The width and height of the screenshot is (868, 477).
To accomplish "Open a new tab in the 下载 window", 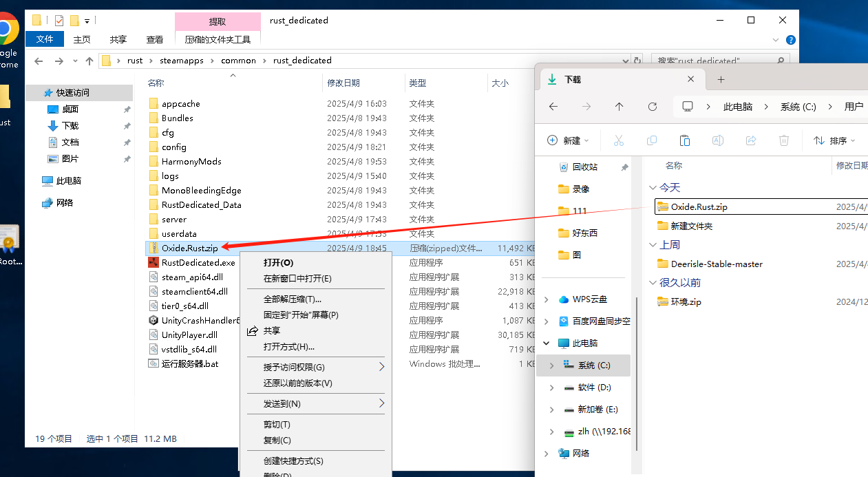I will click(x=721, y=80).
